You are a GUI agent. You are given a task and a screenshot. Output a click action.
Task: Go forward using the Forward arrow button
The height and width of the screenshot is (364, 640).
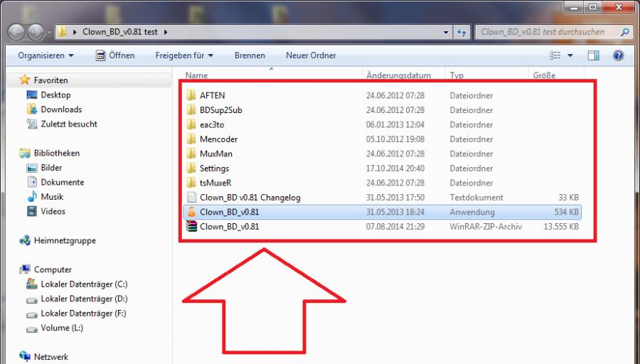36,32
